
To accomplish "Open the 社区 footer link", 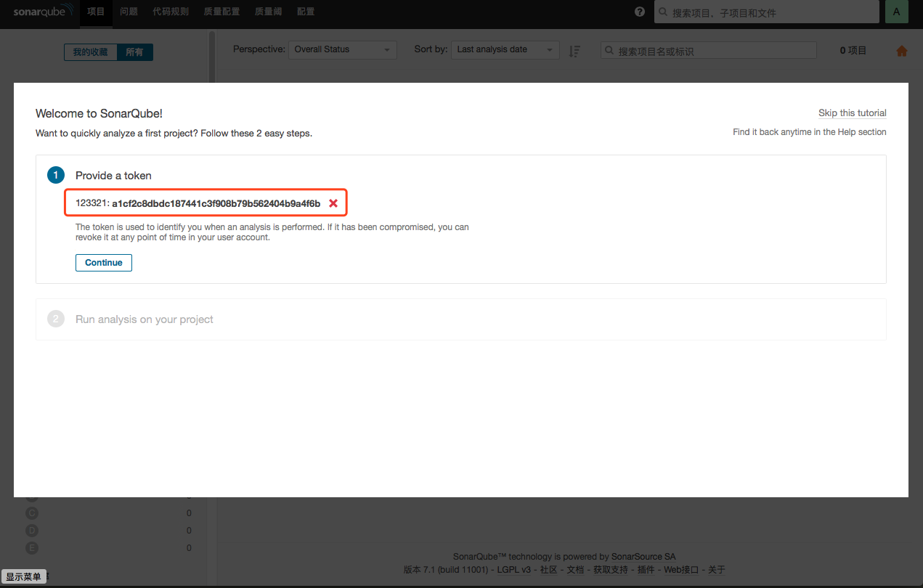I will tap(549, 570).
